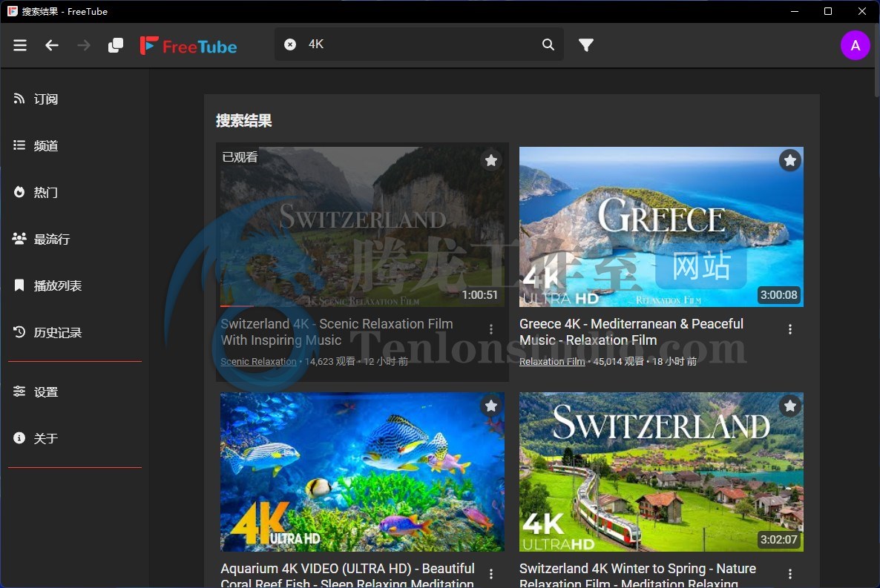Click the 历史记录 clock icon
The width and height of the screenshot is (880, 588).
tap(19, 332)
